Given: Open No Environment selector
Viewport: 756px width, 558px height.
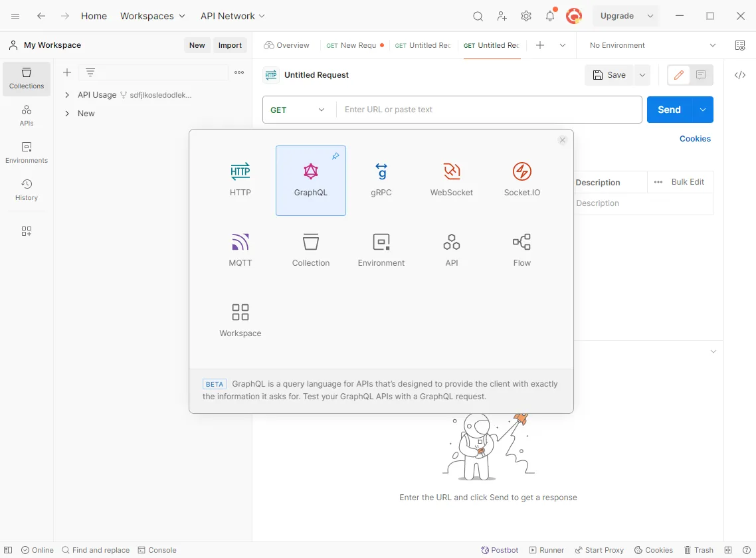Looking at the screenshot, I should coord(653,45).
